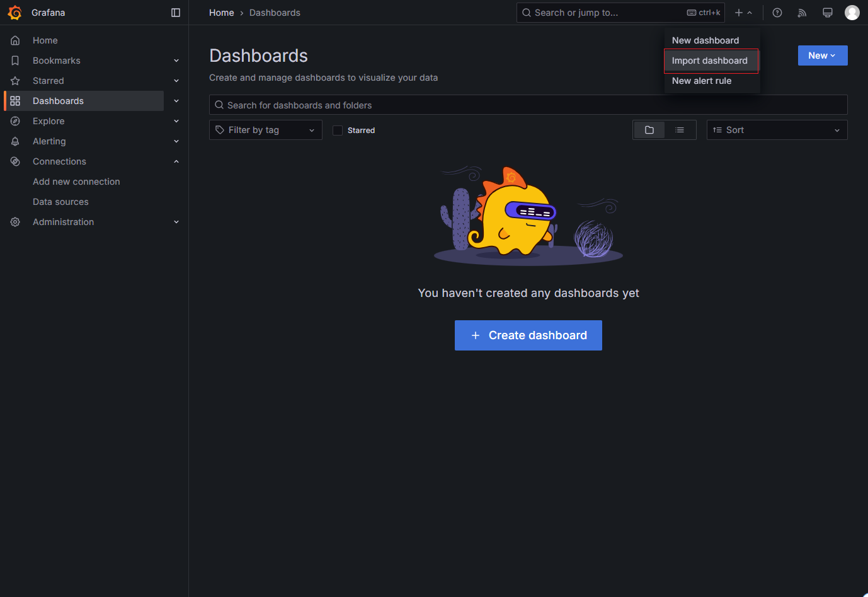Click the Create dashboard button

point(528,335)
